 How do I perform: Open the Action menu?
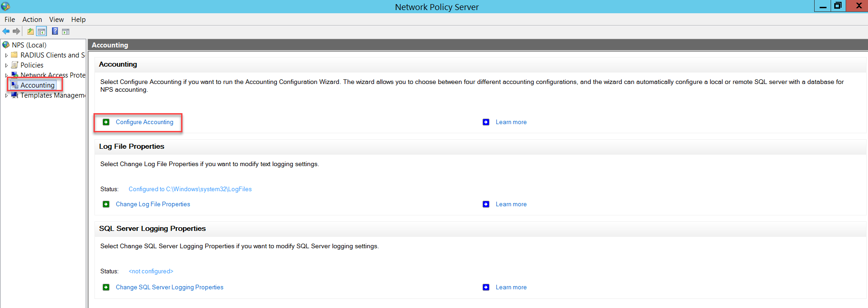point(32,19)
